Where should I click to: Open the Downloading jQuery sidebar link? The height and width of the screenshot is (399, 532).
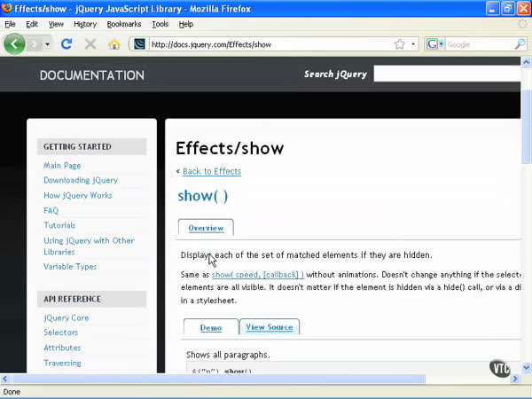pos(81,180)
